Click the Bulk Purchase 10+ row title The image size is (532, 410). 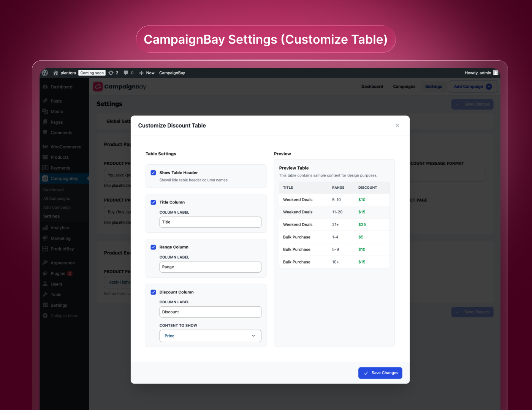[x=297, y=262]
